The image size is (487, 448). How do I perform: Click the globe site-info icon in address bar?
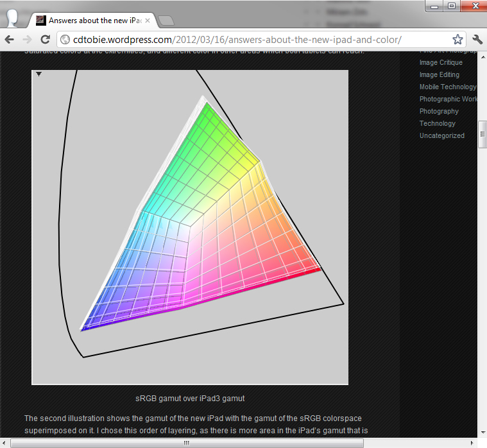point(65,39)
